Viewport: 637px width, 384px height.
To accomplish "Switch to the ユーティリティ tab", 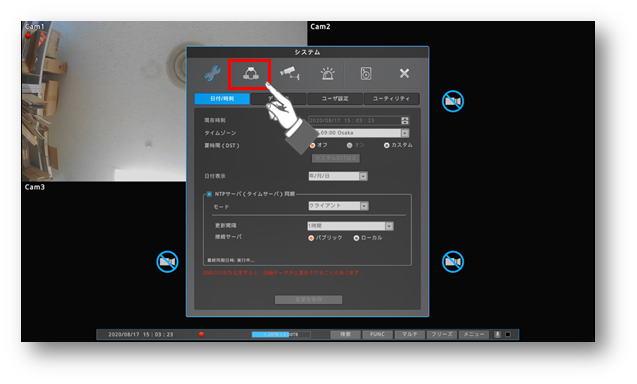I will [391, 99].
